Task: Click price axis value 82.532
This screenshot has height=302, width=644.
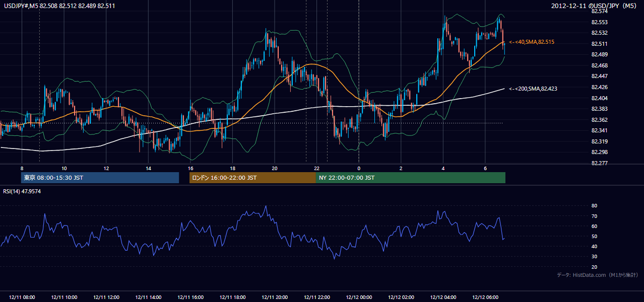Action: [599, 33]
